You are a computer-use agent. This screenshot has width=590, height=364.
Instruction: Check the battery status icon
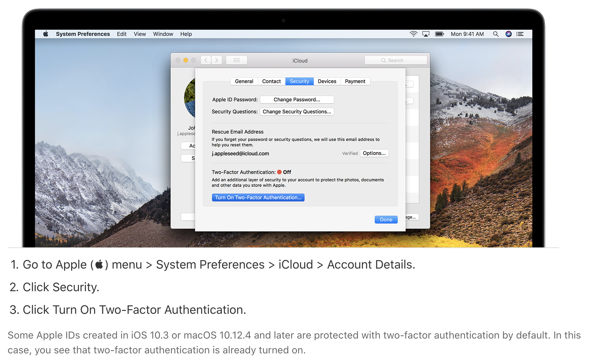pyautogui.click(x=439, y=34)
